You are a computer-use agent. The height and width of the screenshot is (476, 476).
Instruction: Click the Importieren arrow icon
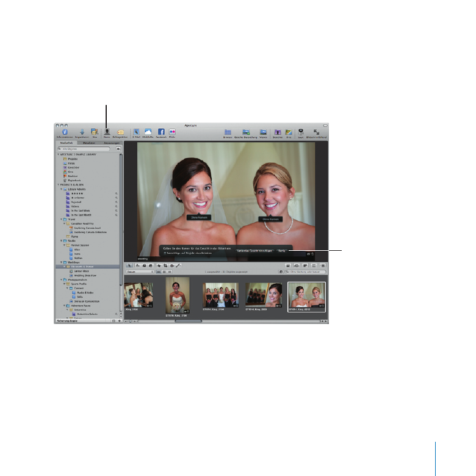pyautogui.click(x=82, y=132)
